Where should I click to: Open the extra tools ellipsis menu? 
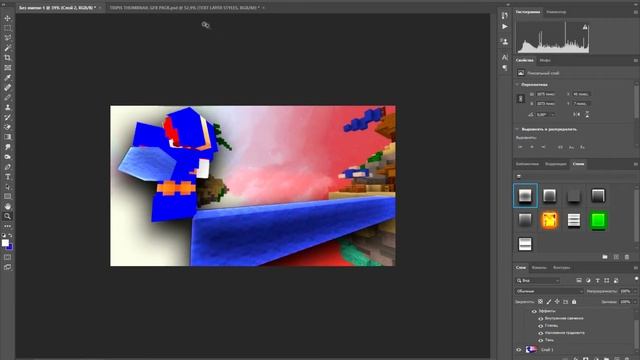point(7,226)
